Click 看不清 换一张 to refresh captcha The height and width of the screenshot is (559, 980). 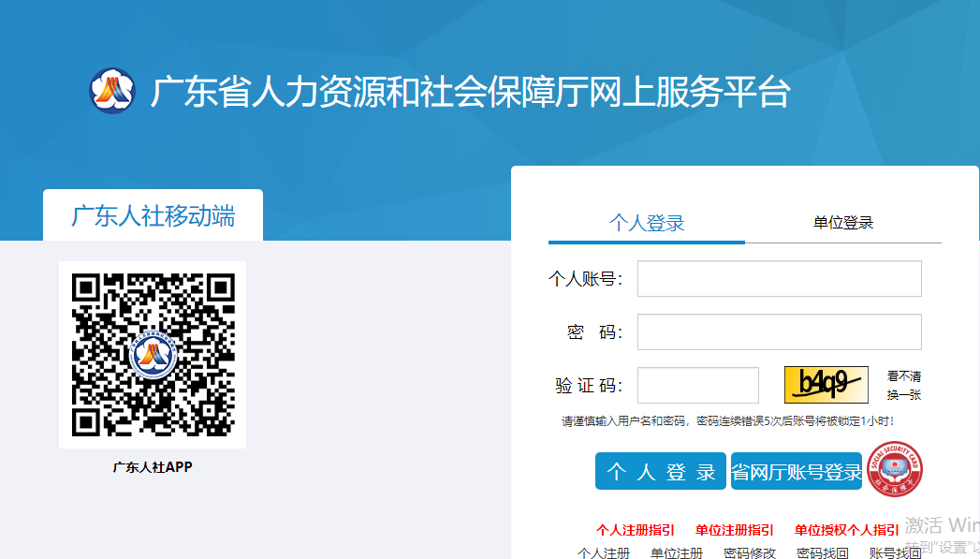(904, 385)
